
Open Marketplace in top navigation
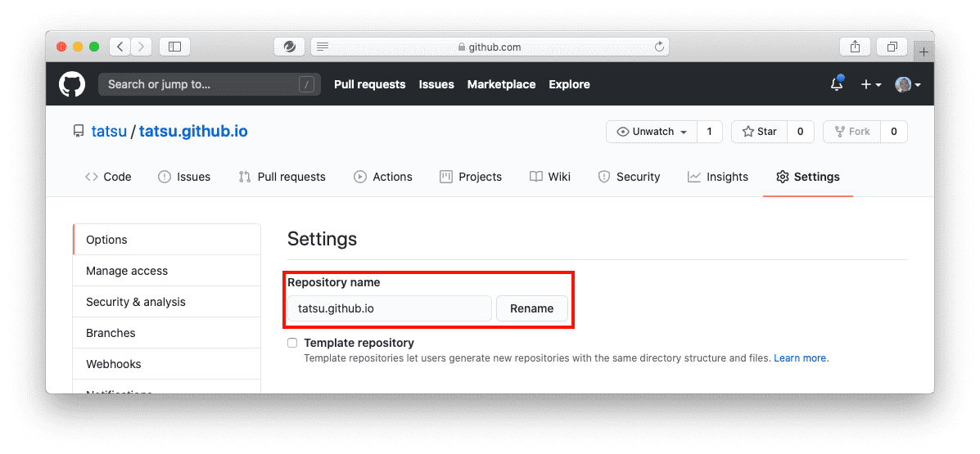(x=501, y=84)
